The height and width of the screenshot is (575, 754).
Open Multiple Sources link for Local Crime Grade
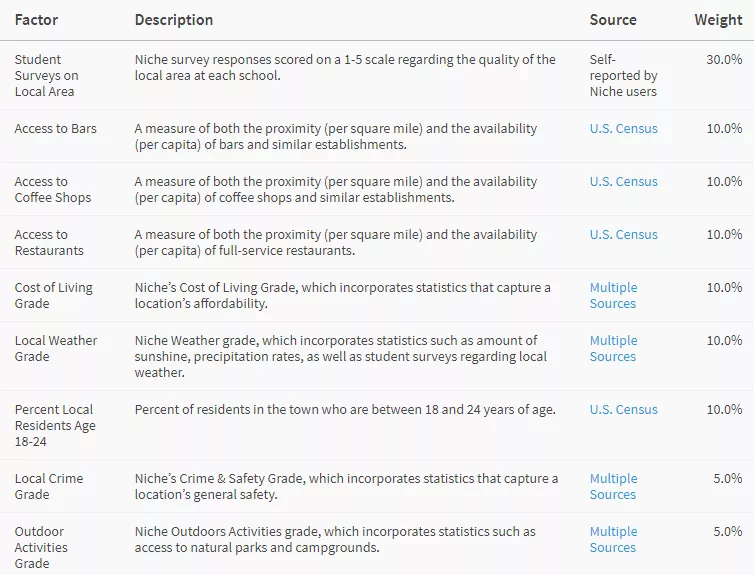click(613, 486)
